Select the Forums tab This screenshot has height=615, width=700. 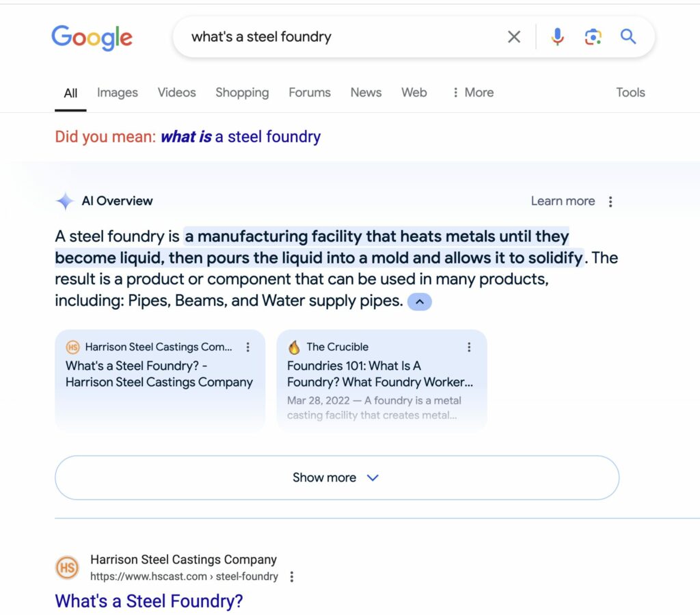click(x=309, y=92)
